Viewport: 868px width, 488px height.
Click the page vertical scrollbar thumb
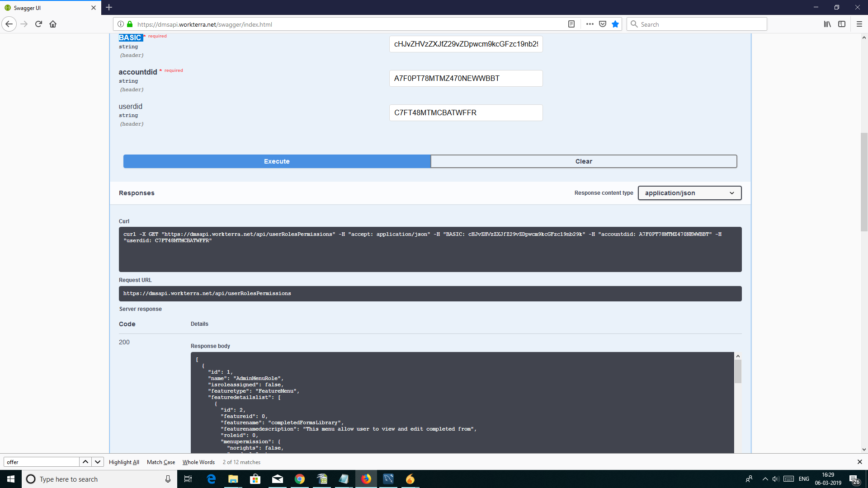tap(864, 182)
